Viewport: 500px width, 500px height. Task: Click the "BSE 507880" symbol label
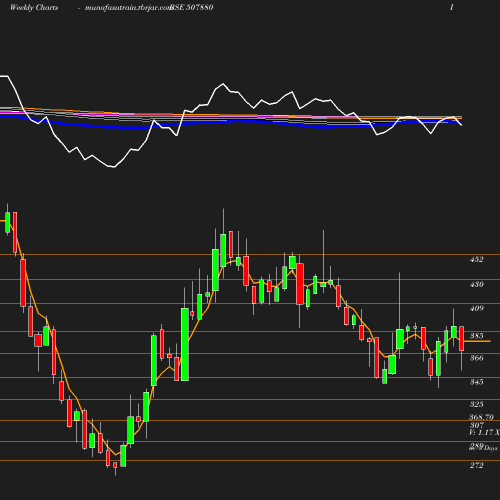[192, 7]
